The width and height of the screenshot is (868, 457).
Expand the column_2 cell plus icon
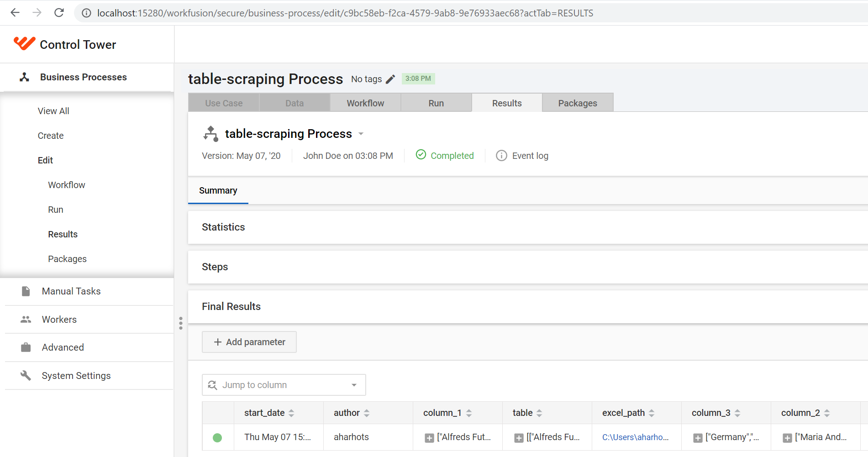(787, 438)
